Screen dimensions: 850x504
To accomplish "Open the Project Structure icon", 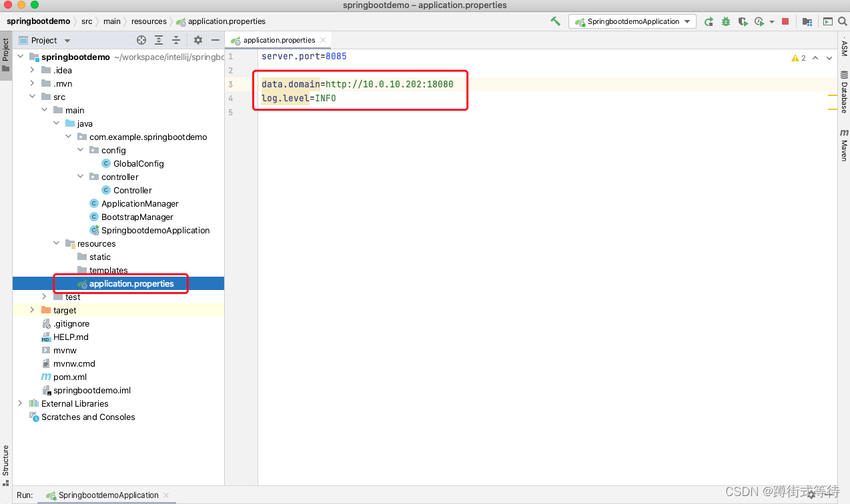I will point(807,21).
